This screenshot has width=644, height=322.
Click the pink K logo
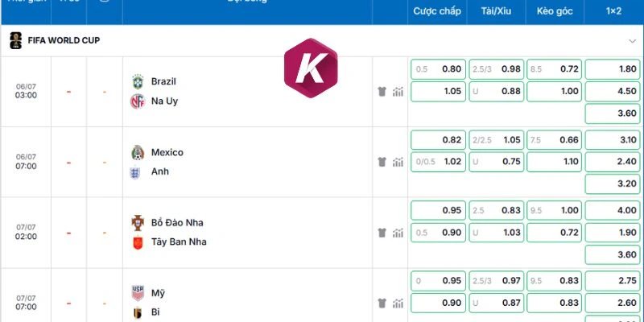(311, 68)
